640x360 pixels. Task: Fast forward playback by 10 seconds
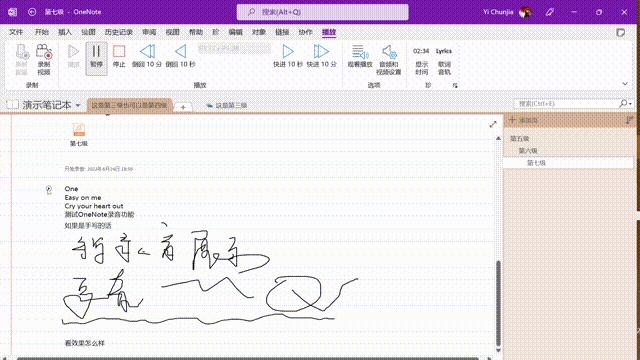click(288, 56)
